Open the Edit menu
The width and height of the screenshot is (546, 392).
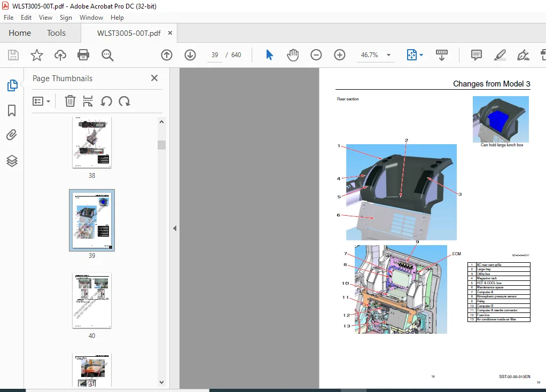[x=26, y=18]
